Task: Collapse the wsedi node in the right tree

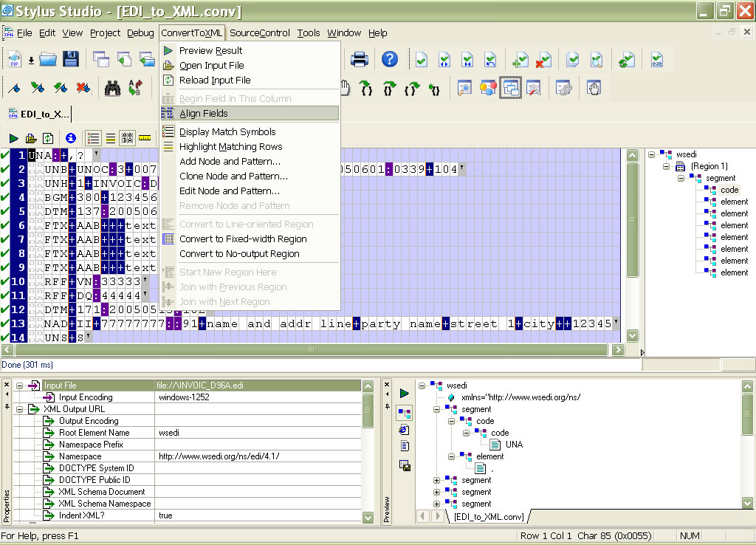Action: tap(652, 154)
